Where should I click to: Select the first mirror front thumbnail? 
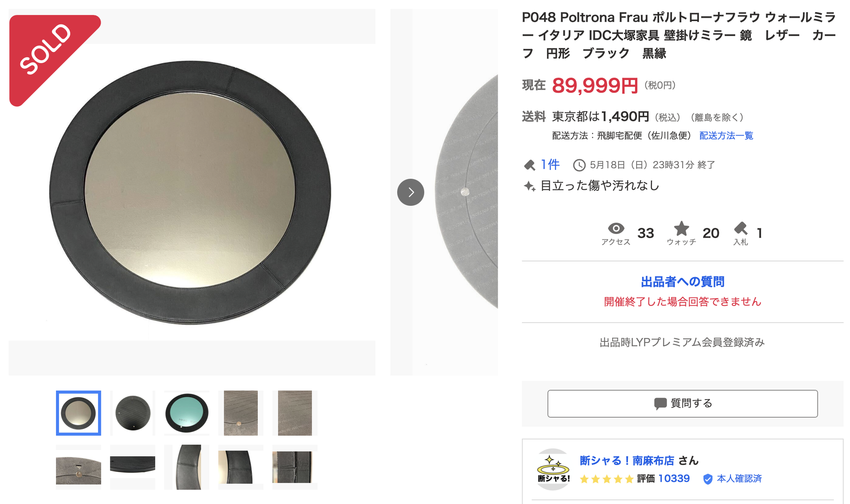click(x=78, y=413)
